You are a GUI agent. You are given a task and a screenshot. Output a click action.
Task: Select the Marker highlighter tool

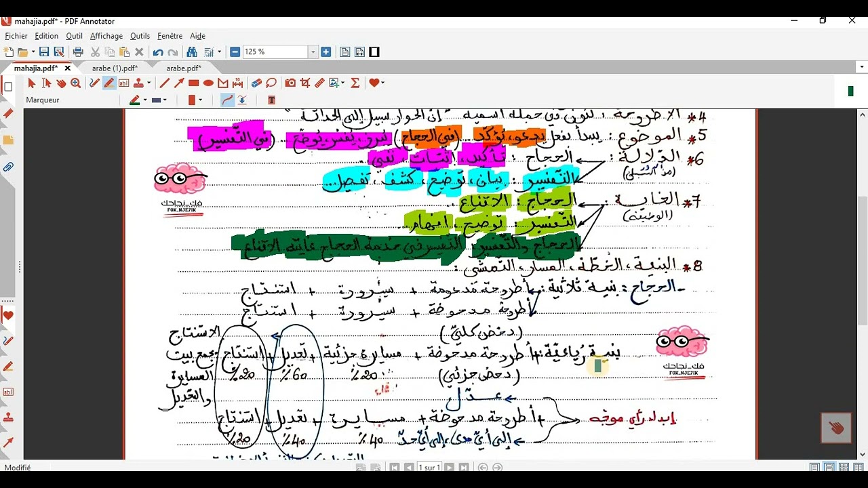(108, 83)
